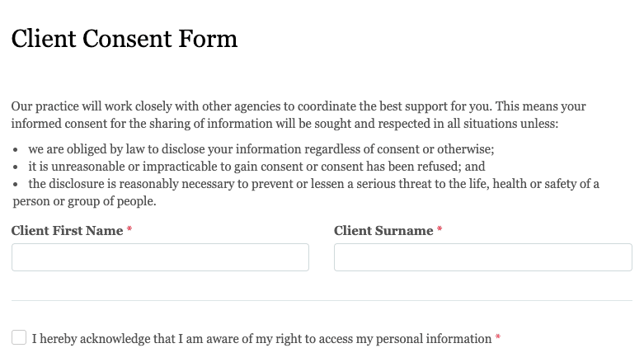
Task: Click the "I hereby acknowledge" checkbox label text
Action: tap(261, 339)
